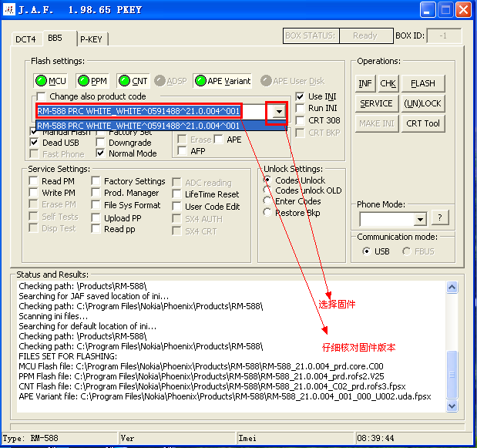Viewport: 477px width, 448px height.
Task: Enable the CRT 308 checkbox
Action: click(x=300, y=120)
